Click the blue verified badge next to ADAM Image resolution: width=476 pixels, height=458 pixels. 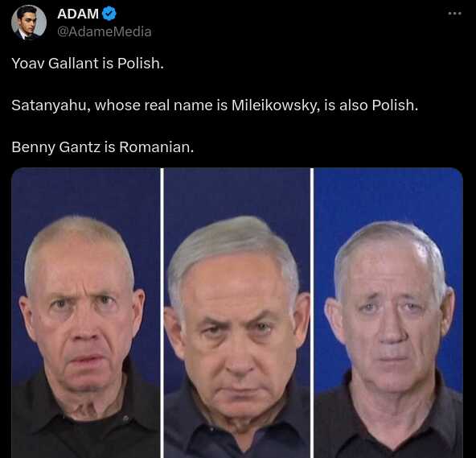pyautogui.click(x=109, y=14)
